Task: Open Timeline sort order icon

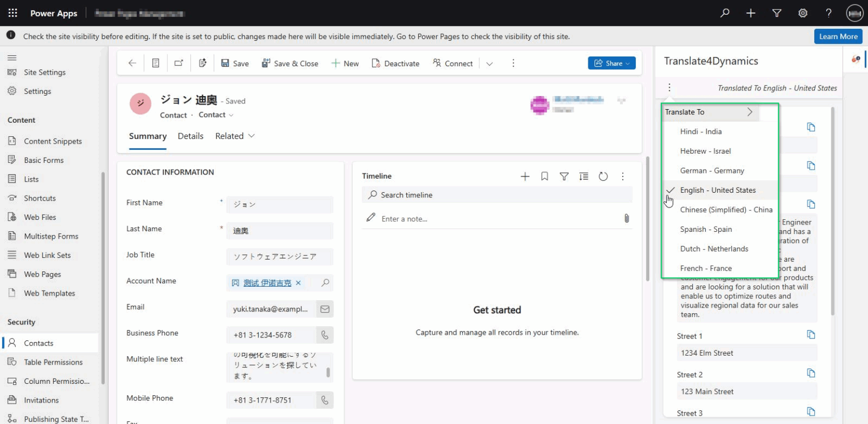Action: click(584, 176)
